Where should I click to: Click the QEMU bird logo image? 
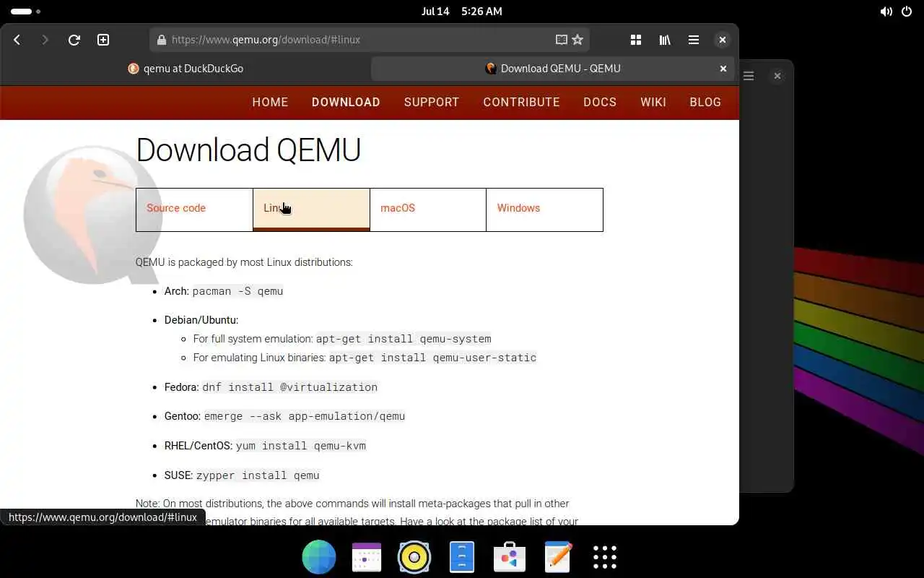click(x=92, y=215)
